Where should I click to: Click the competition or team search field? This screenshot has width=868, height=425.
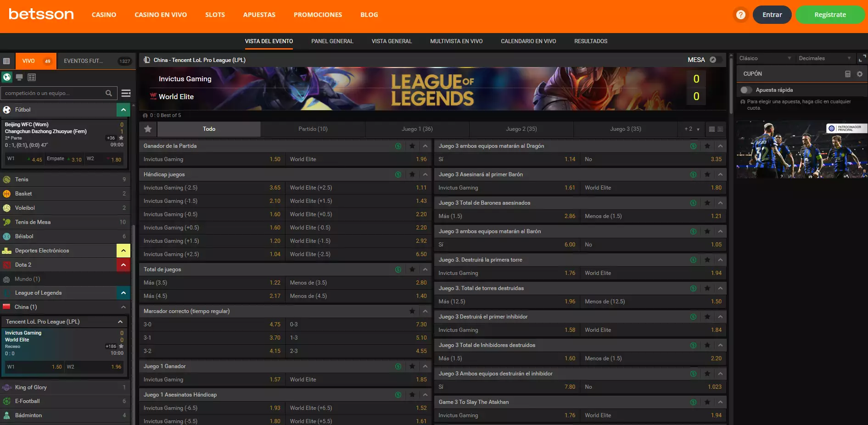pyautogui.click(x=53, y=93)
